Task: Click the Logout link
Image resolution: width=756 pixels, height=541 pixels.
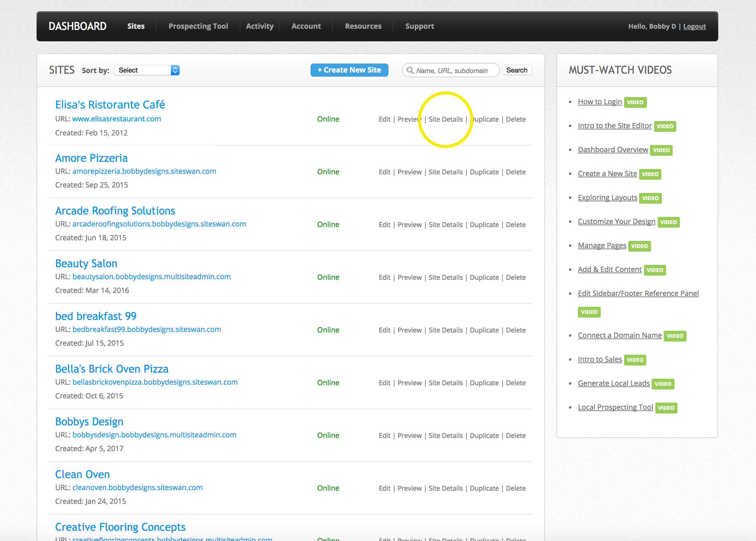Action: (x=694, y=26)
